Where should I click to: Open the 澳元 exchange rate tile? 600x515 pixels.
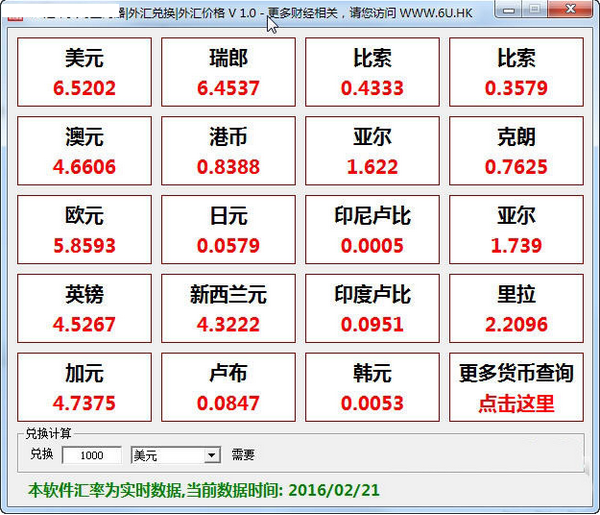point(84,151)
